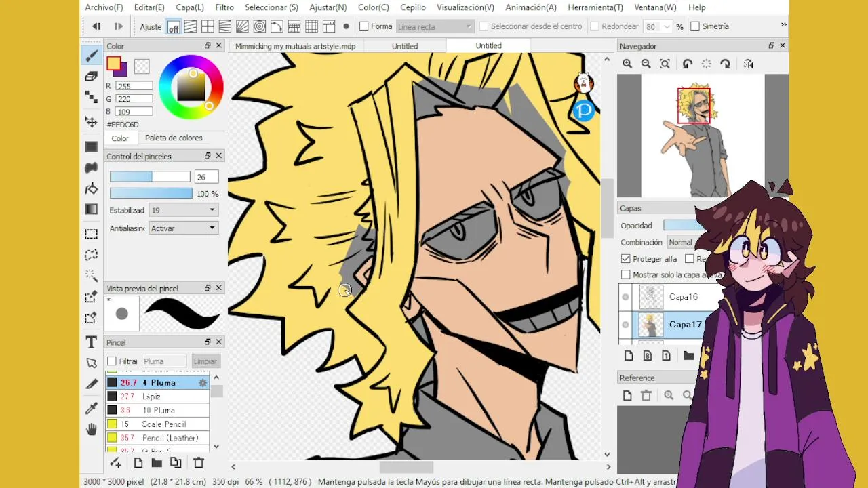The image size is (868, 488).
Task: Open the Redondear percentage dropdown
Action: click(x=667, y=26)
